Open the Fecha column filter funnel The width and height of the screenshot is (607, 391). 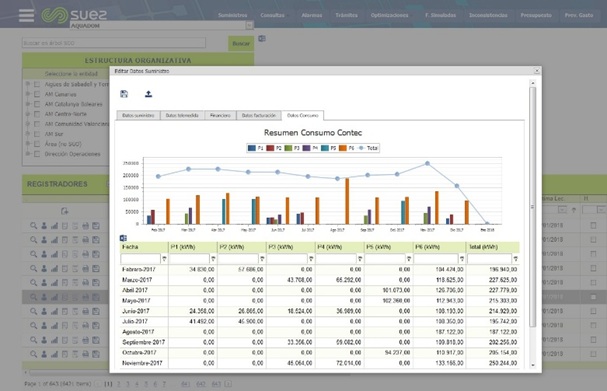[x=164, y=259]
